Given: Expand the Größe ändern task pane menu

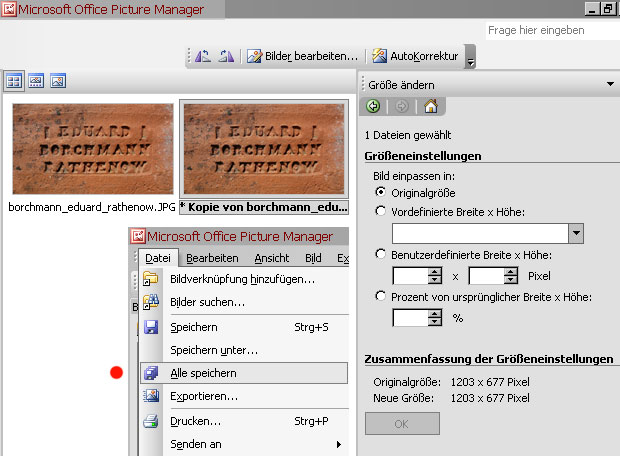Looking at the screenshot, I should coord(609,85).
